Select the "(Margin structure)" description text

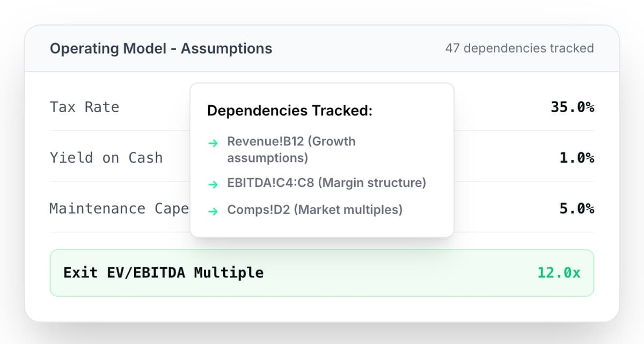pyautogui.click(x=372, y=183)
